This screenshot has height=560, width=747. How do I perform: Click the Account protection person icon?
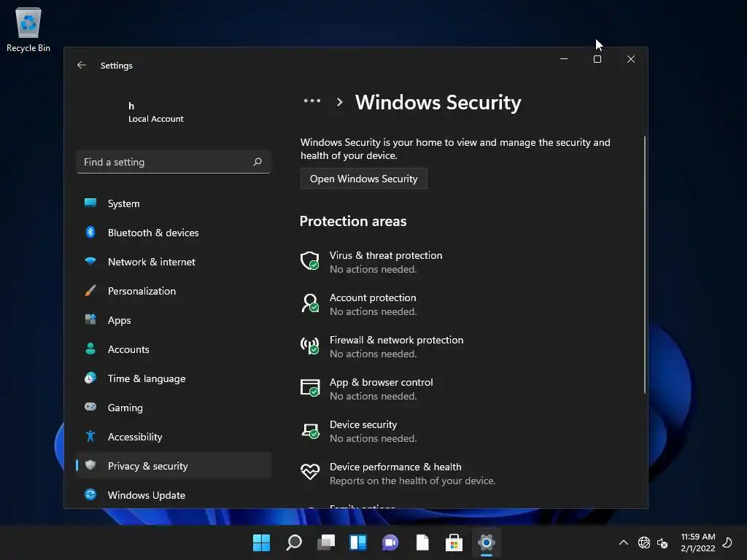309,303
